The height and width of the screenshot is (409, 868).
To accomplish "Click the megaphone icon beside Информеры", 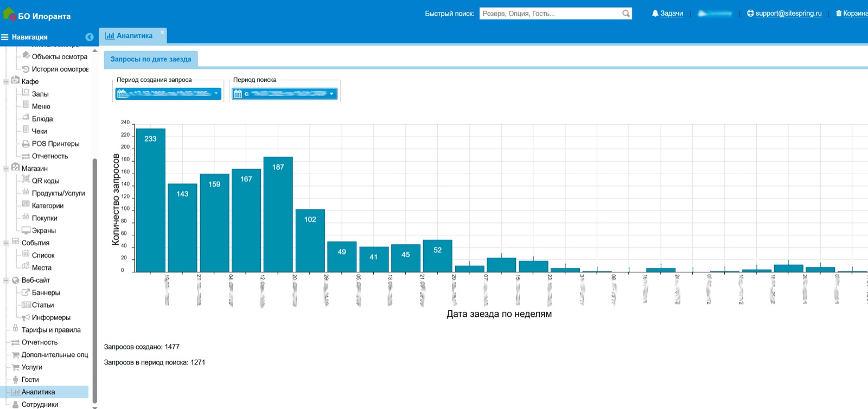I will 25,317.
